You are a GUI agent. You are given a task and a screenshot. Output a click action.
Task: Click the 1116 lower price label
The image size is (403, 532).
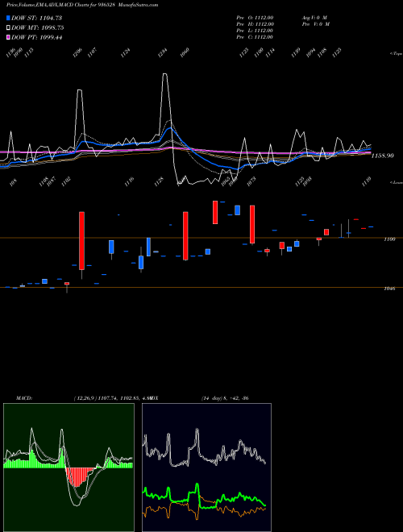[129, 182]
